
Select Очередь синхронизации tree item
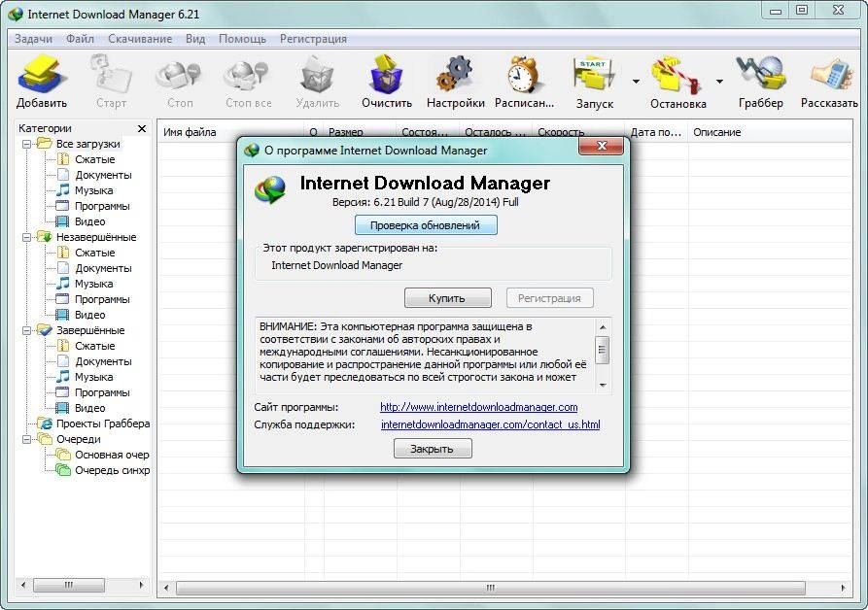coord(113,471)
